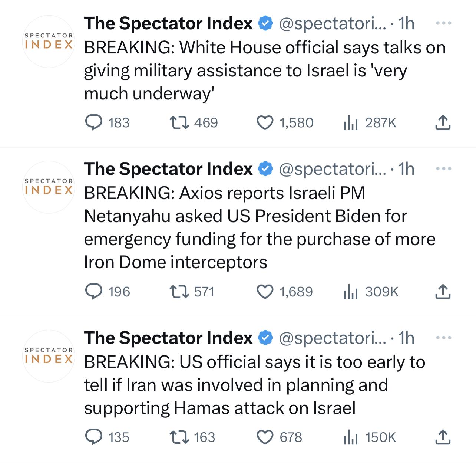
Task: Open The Spectator Index name on second tweet
Action: [168, 169]
